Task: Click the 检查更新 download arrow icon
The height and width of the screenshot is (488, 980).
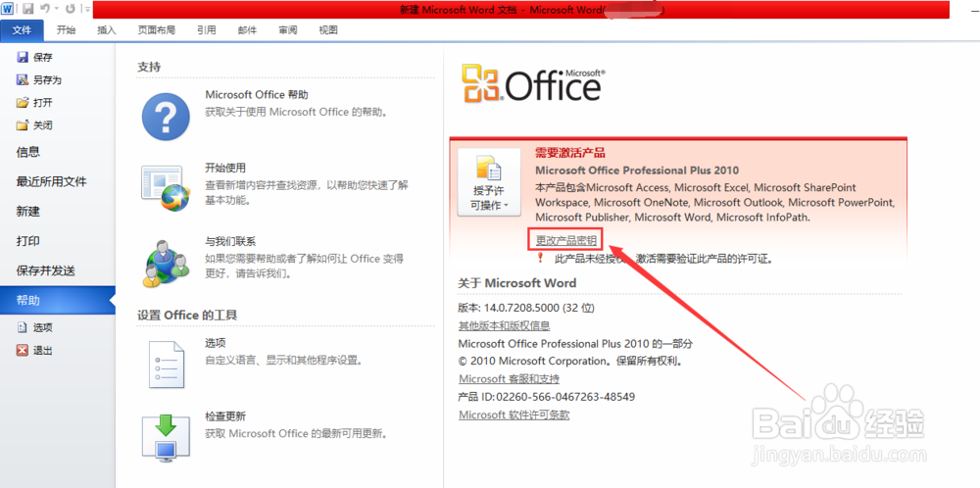Action: [x=166, y=437]
